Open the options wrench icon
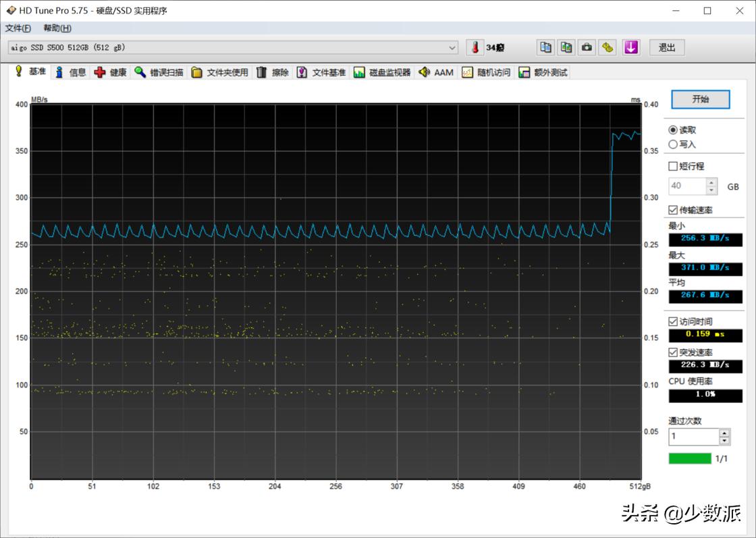 pyautogui.click(x=608, y=47)
